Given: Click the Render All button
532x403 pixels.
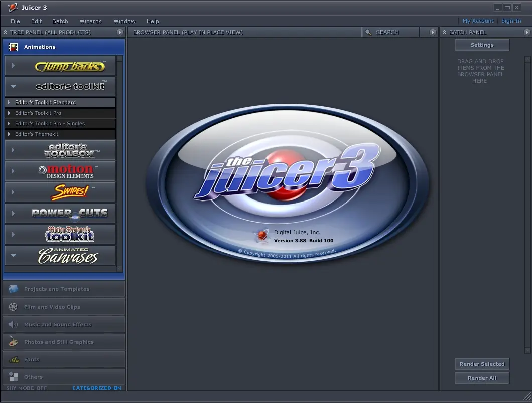Looking at the screenshot, I should (x=482, y=378).
